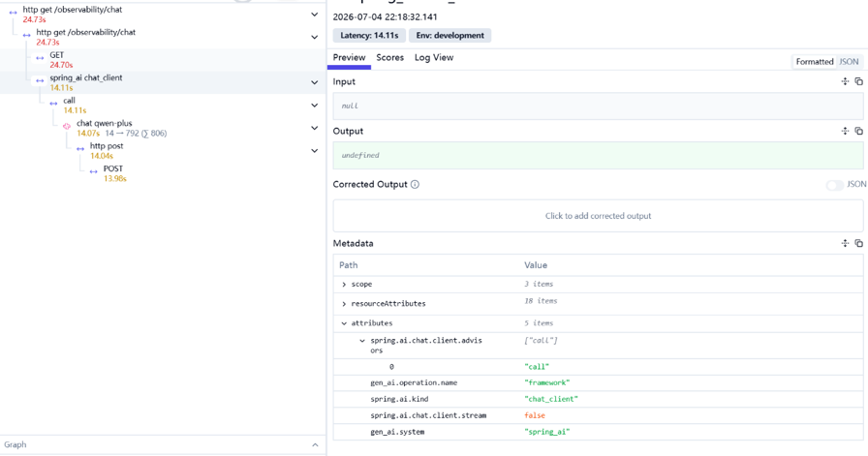Select the Formatted view option
868x456 pixels.
click(x=815, y=61)
